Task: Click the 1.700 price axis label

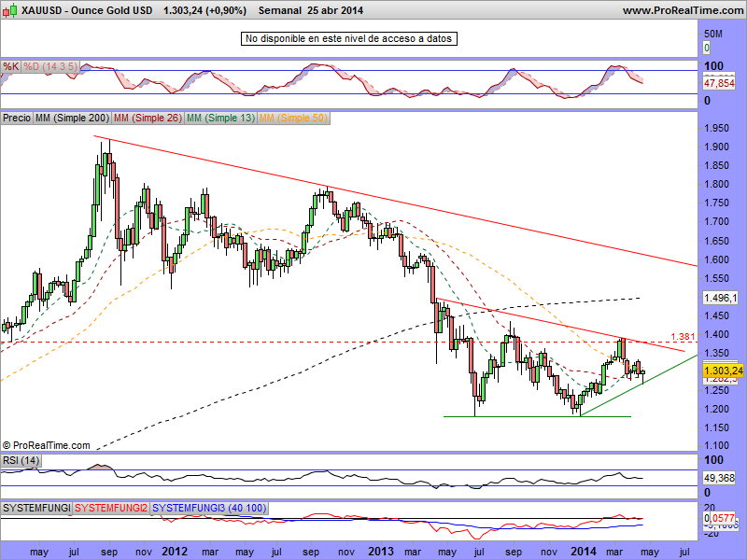Action: tap(716, 221)
